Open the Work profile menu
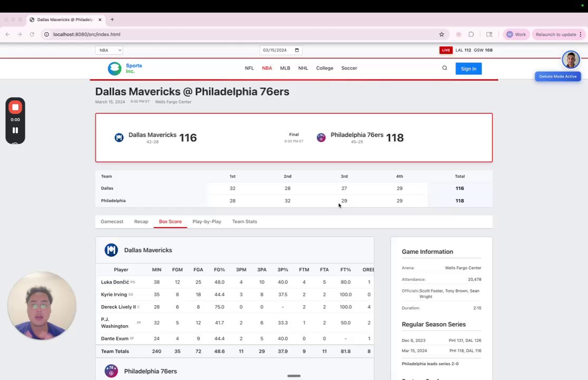Image resolution: width=588 pixels, height=380 pixels. [516, 34]
